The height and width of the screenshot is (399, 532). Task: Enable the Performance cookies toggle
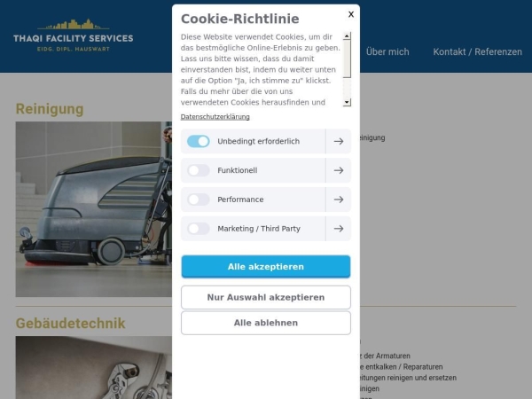(198, 199)
